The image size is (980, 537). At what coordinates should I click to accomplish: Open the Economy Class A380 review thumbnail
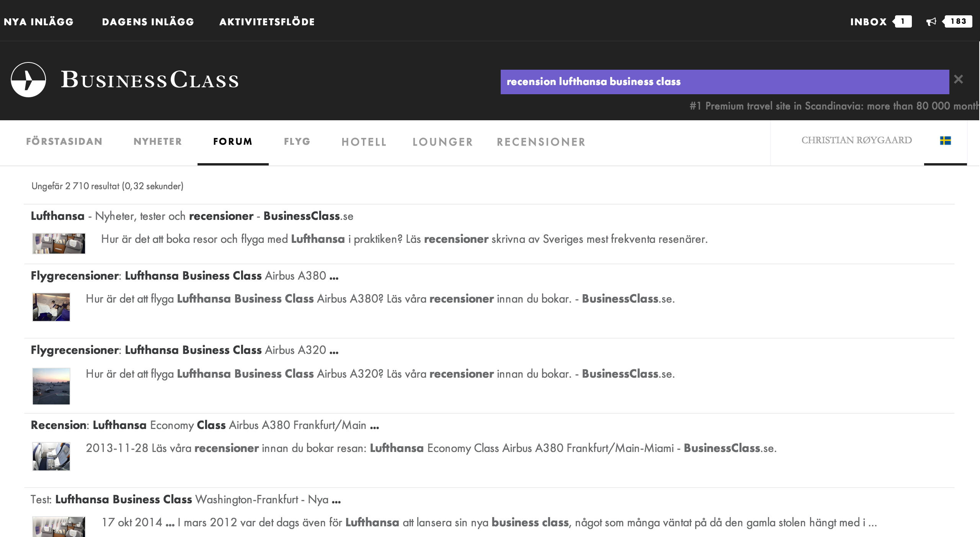tap(51, 458)
